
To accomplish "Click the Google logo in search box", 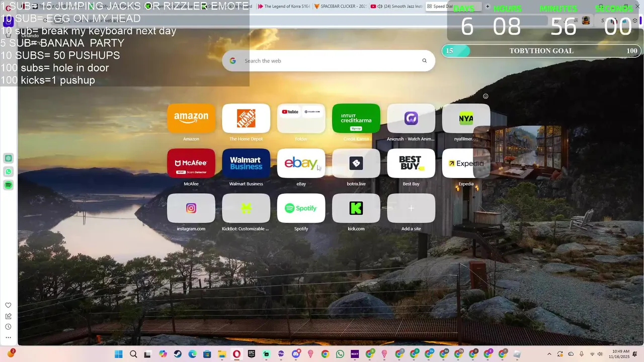I will 232,61.
